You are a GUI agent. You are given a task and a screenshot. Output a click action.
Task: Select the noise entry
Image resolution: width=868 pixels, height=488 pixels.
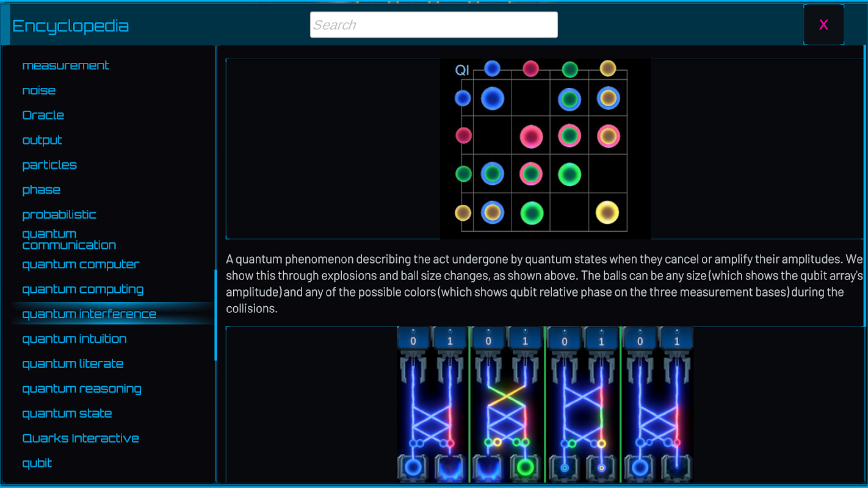click(39, 90)
